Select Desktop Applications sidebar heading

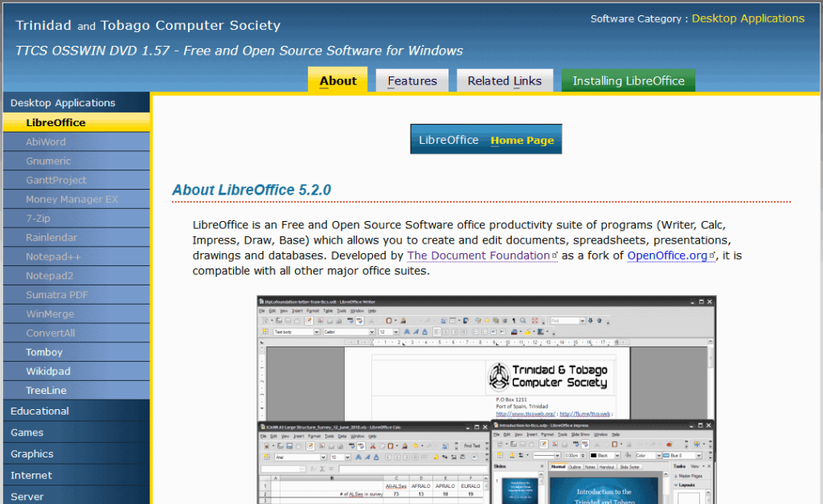[76, 102]
